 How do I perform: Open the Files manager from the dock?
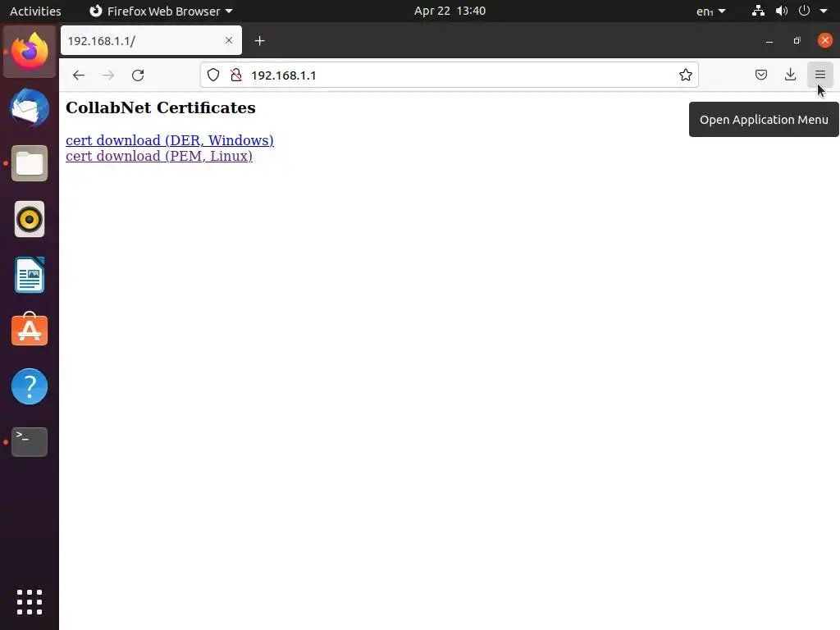coord(30,163)
